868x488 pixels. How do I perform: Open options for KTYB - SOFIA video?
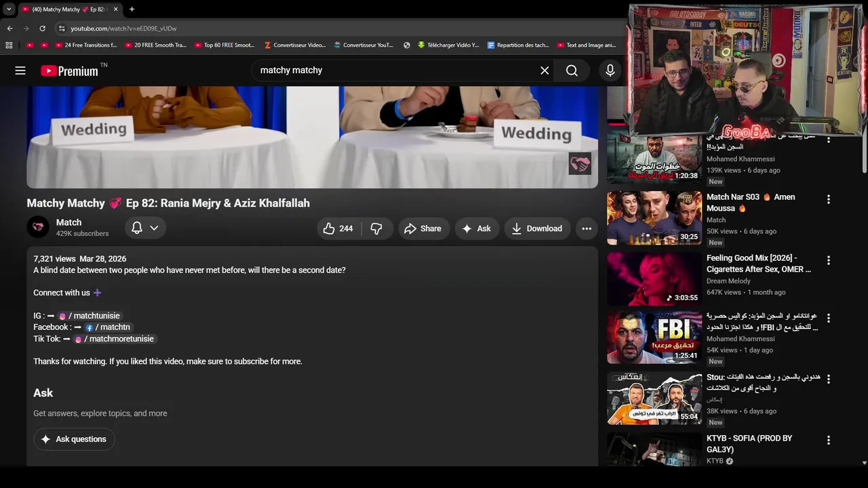(x=828, y=440)
